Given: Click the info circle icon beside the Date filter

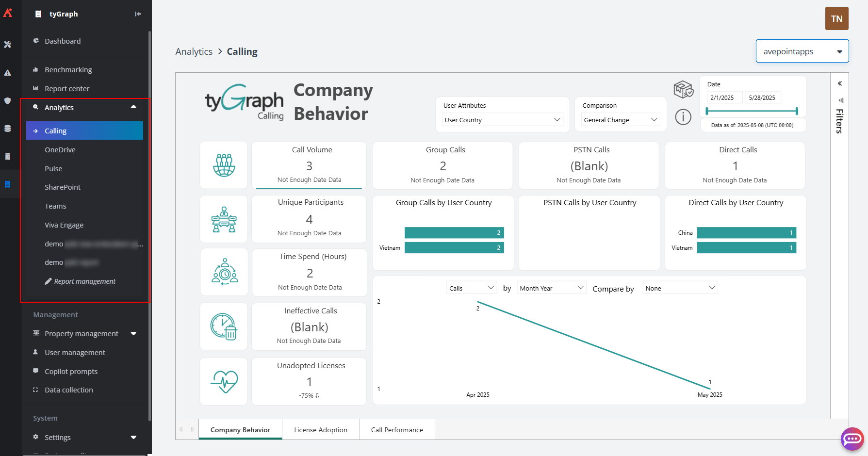Looking at the screenshot, I should click(x=683, y=117).
